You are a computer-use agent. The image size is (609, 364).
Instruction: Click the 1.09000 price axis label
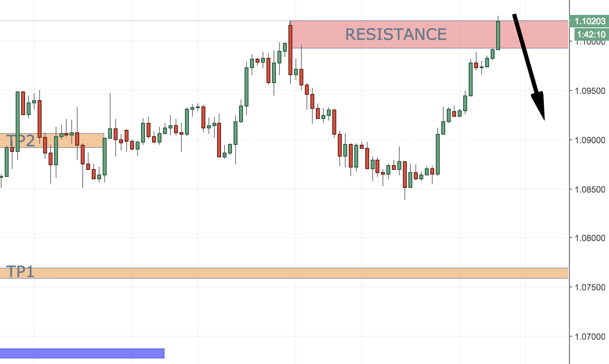pyautogui.click(x=590, y=140)
